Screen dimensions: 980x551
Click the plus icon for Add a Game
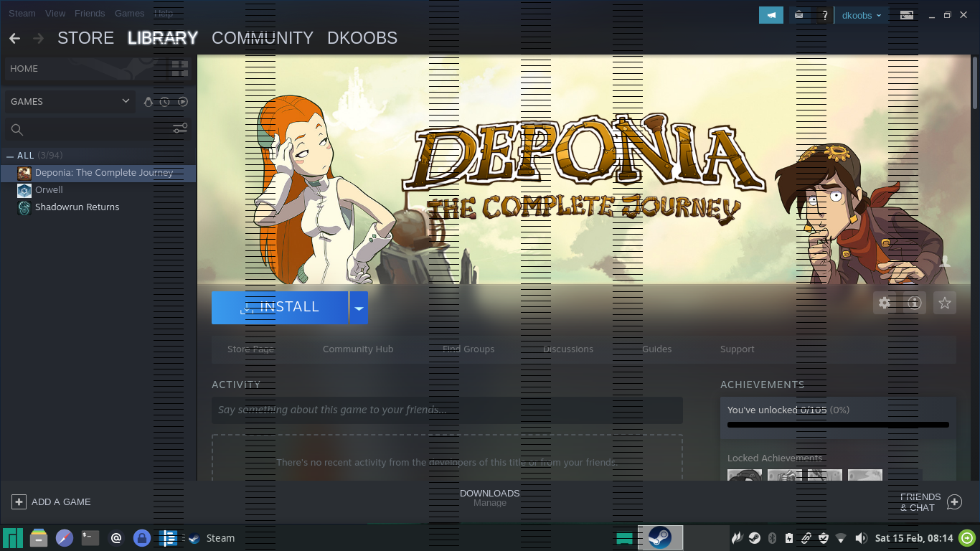click(x=19, y=502)
